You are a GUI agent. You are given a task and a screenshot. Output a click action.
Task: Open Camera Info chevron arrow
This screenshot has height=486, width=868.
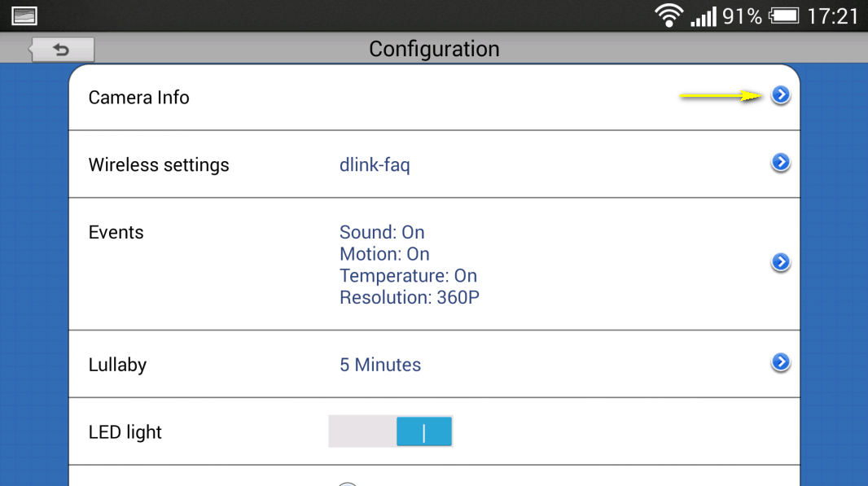coord(781,95)
